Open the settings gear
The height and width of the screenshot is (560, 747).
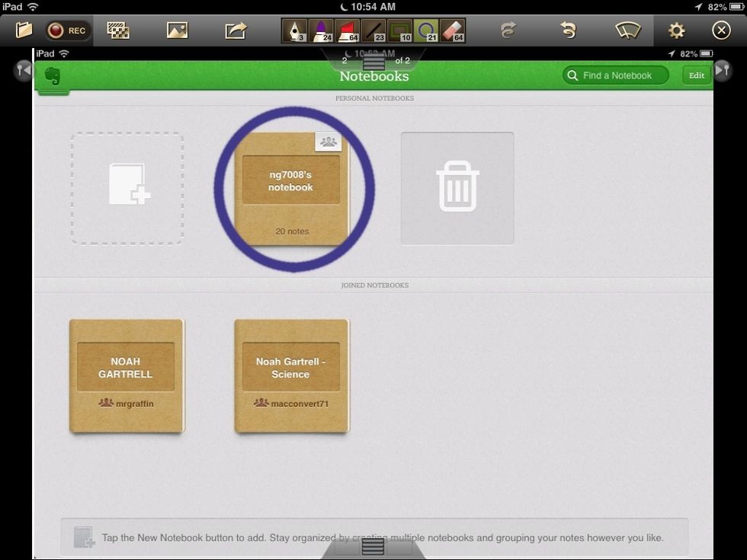675,30
